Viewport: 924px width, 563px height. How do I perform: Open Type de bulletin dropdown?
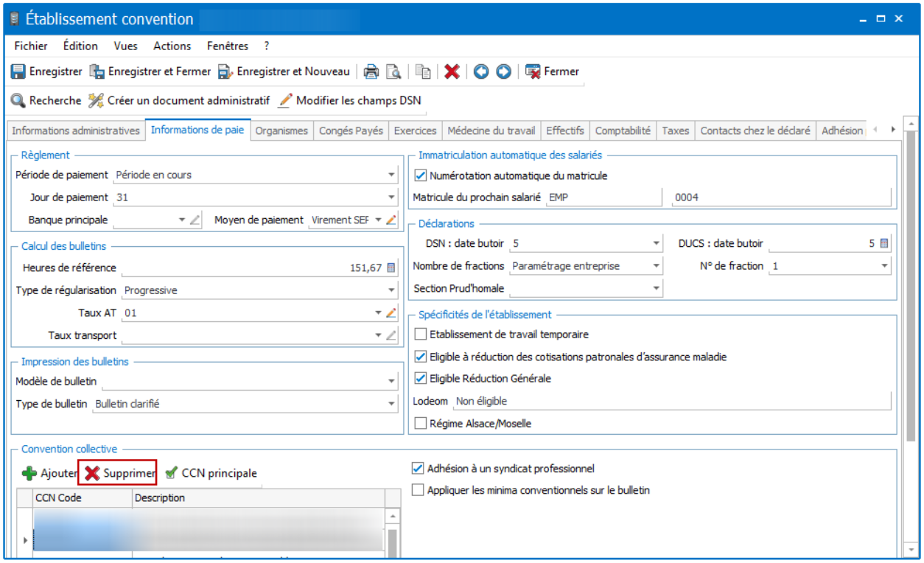pos(391,404)
